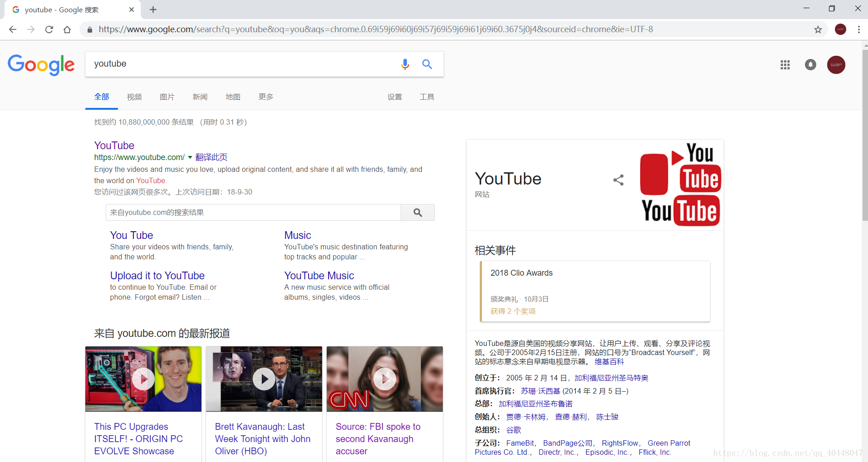Open CEO 苏珊·沃西基 link

(x=540, y=391)
